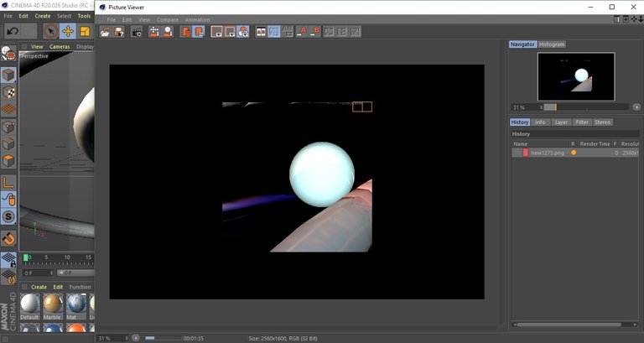
Task: Click the navigator zoom slider handle
Action: coord(555,107)
